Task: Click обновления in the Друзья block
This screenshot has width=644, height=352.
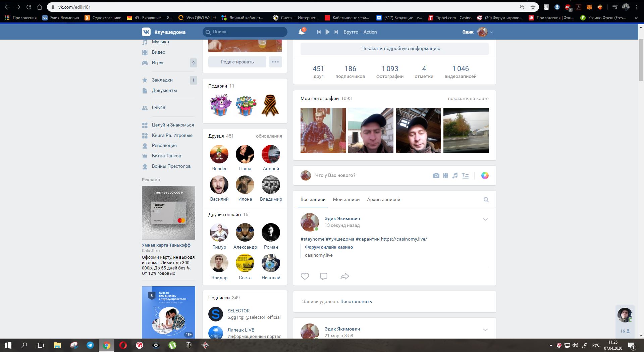Action: pyautogui.click(x=269, y=136)
